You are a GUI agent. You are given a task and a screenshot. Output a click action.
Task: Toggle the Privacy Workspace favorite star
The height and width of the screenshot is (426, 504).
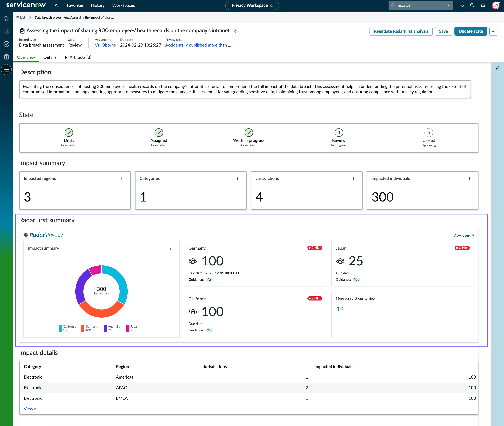pos(272,6)
